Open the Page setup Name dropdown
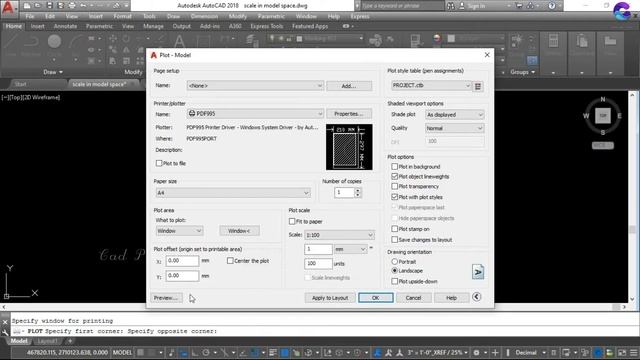640x360 pixels. pos(255,86)
